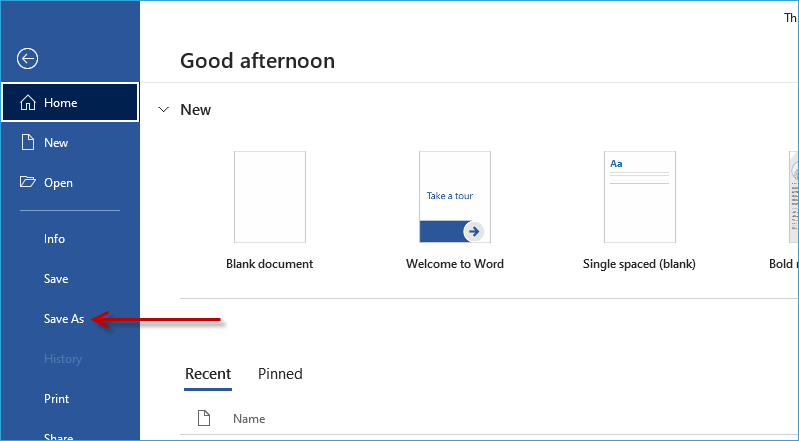Choose Save in the sidebar
The width and height of the screenshot is (799, 441).
tap(56, 279)
